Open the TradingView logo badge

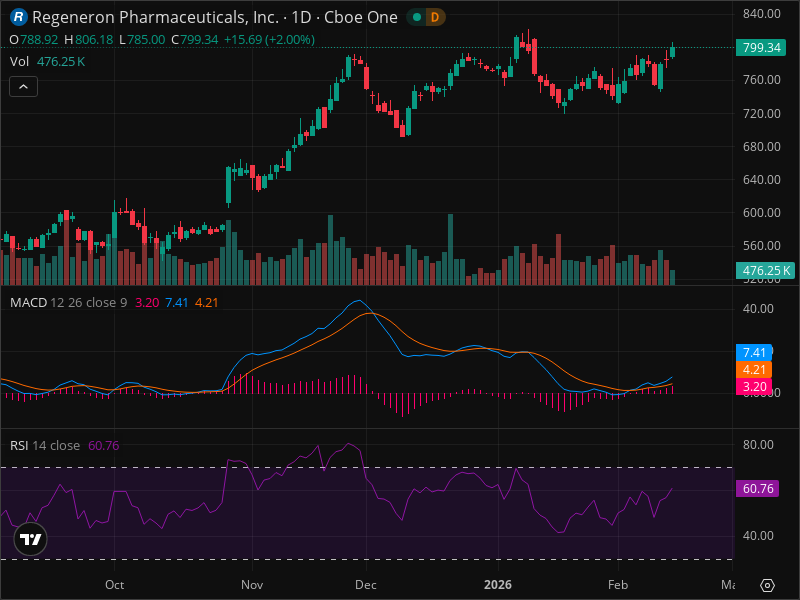tap(31, 539)
